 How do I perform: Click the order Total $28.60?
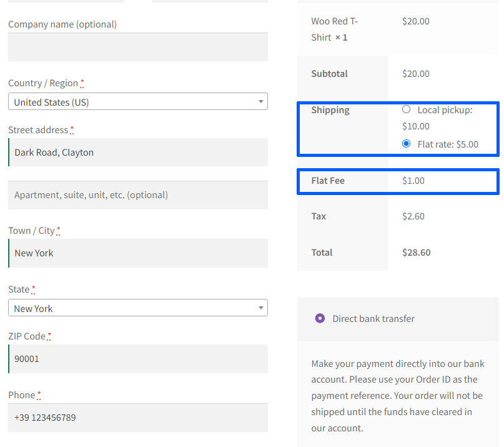tap(415, 252)
